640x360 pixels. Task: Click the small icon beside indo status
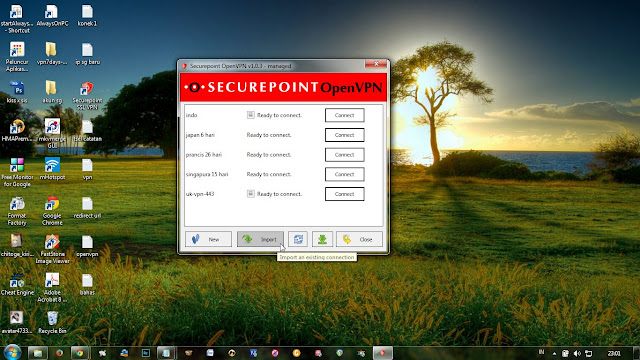(x=250, y=115)
